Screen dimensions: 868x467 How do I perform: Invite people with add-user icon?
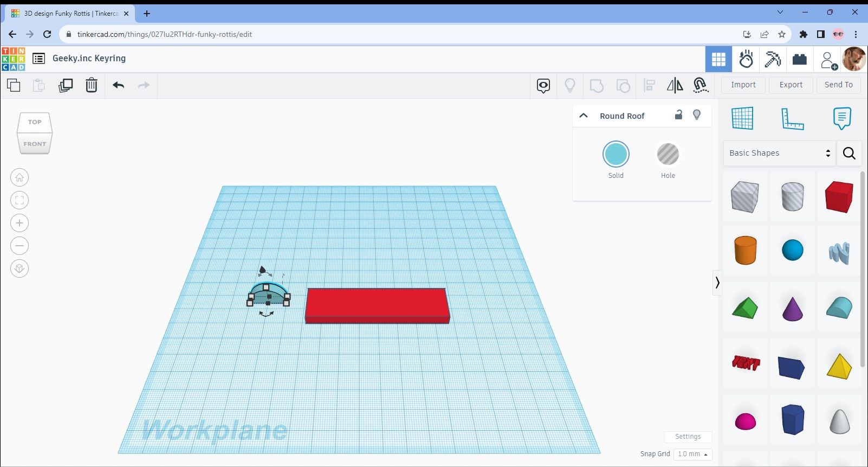tap(828, 60)
